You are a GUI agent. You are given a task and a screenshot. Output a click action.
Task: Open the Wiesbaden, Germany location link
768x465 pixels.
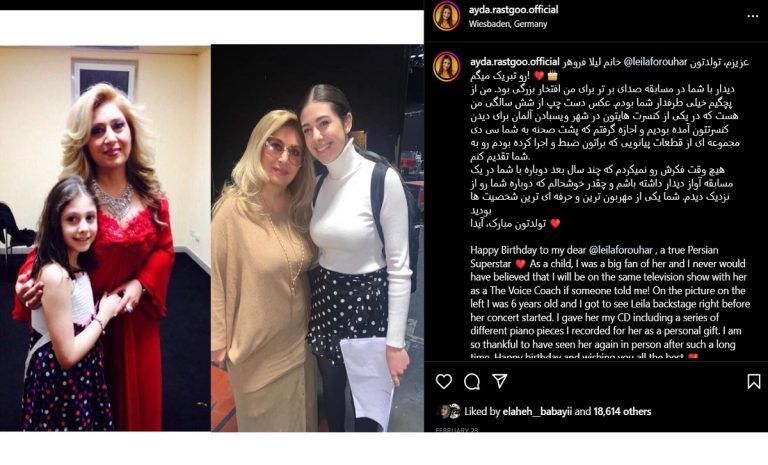coord(508,24)
